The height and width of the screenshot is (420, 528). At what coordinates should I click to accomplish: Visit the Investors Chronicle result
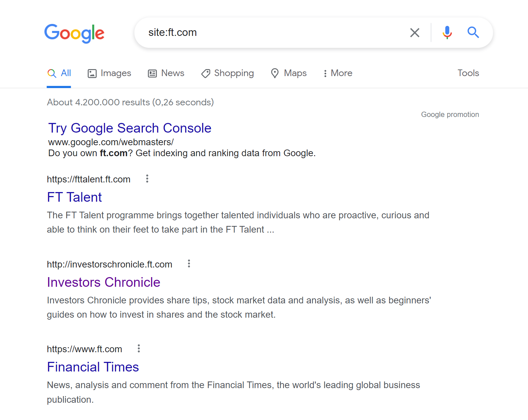tap(104, 282)
